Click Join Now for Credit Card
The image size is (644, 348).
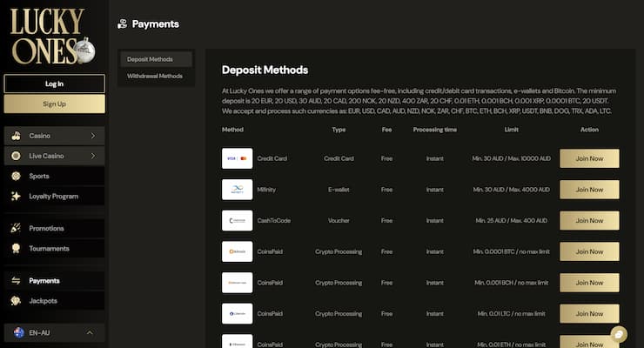pos(589,158)
